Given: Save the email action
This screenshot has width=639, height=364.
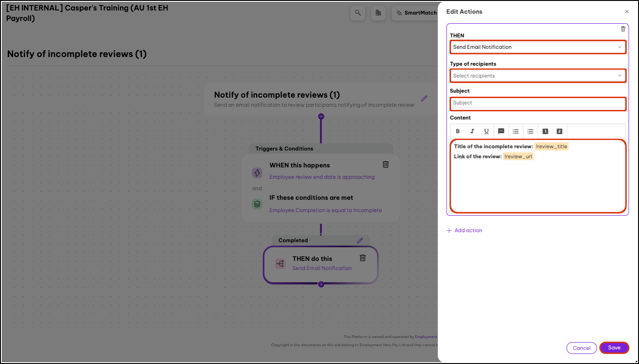Looking at the screenshot, I should coord(614,348).
